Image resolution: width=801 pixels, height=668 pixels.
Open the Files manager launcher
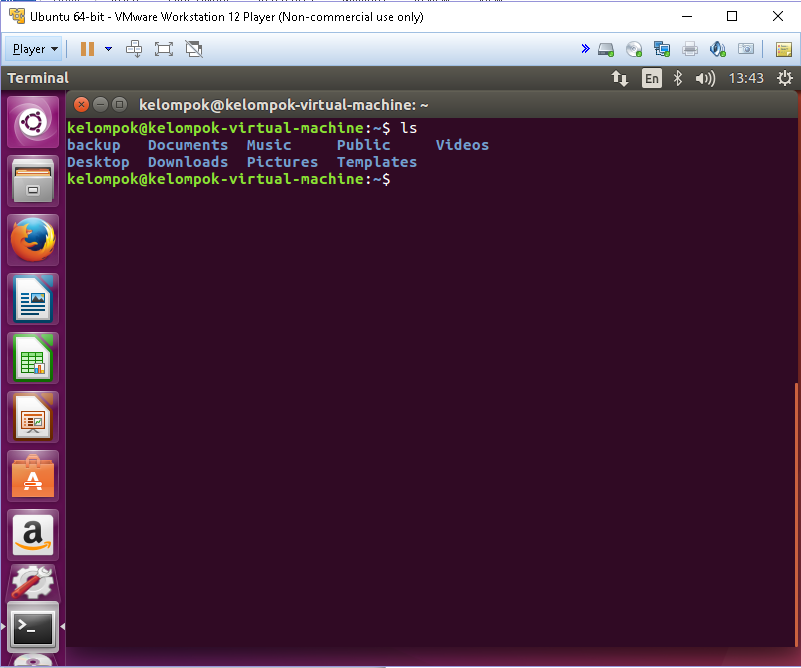(33, 181)
